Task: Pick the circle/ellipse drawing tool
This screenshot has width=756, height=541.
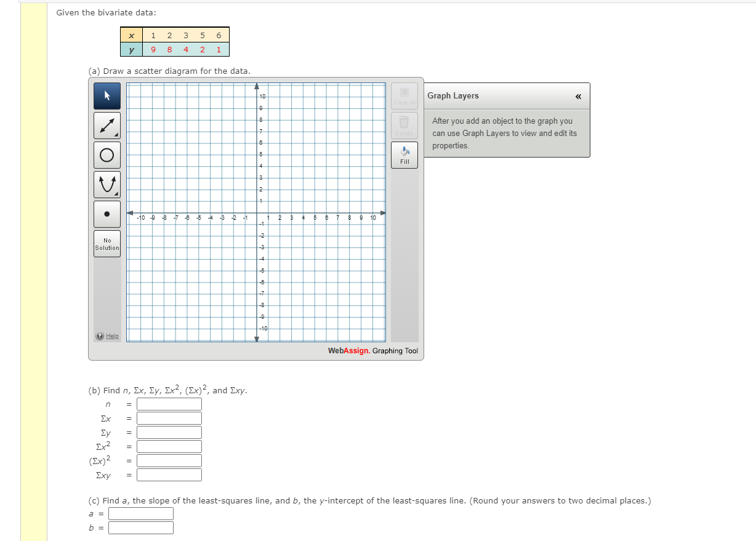Action: coord(107,154)
